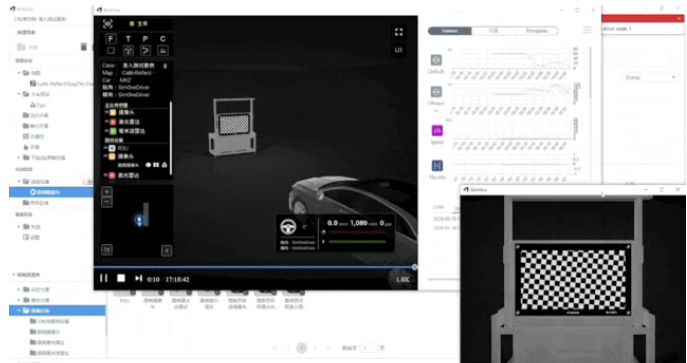Switch to the Perception tab
This screenshot has height=363, width=687.
pos(536,31)
